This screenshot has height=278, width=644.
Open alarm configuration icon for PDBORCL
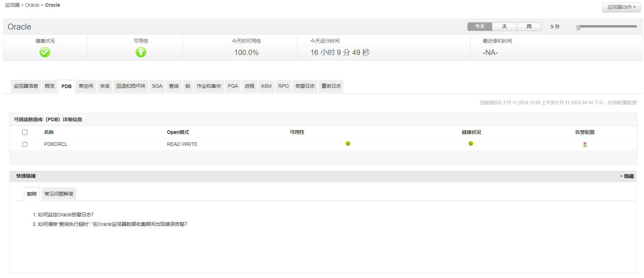(585, 144)
